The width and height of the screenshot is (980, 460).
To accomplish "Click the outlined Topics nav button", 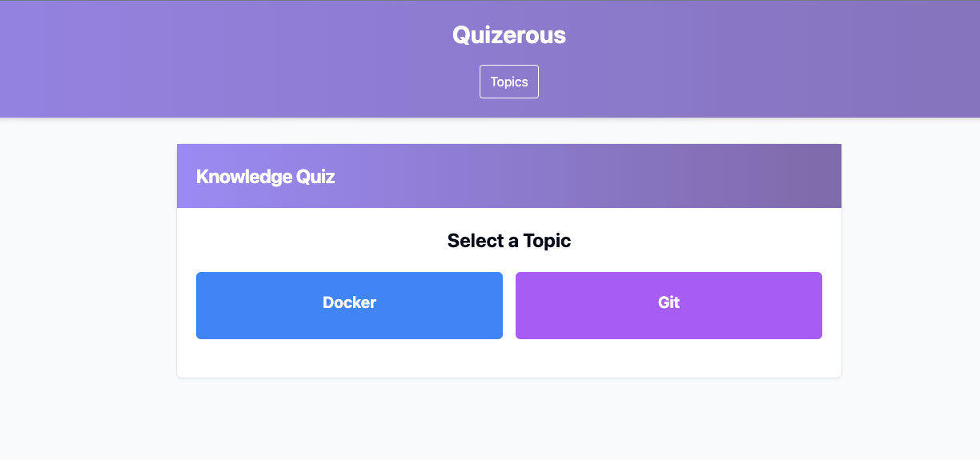I will coord(509,82).
